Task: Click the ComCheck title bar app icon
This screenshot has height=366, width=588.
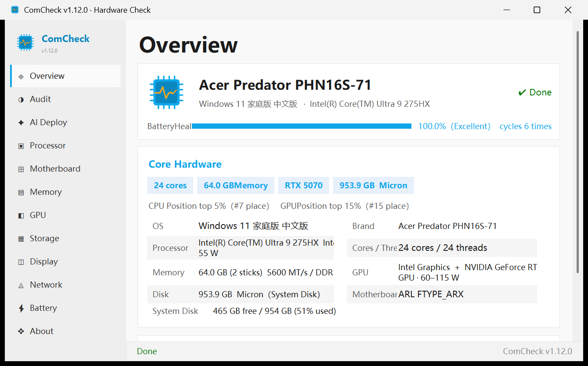Action: (15, 10)
